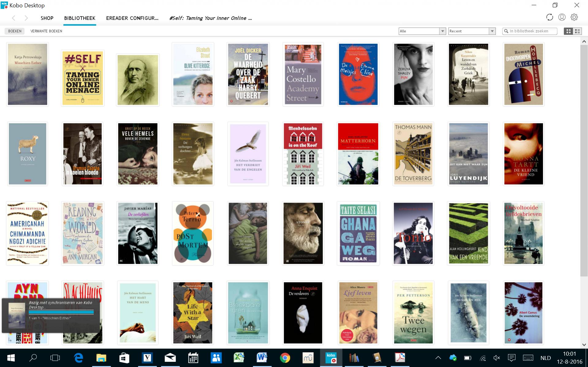Select the VERWANTE BOEKEN filter
588x367 pixels.
(x=46, y=31)
